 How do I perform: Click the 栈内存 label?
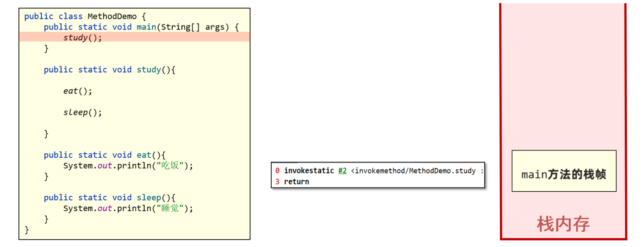[563, 224]
